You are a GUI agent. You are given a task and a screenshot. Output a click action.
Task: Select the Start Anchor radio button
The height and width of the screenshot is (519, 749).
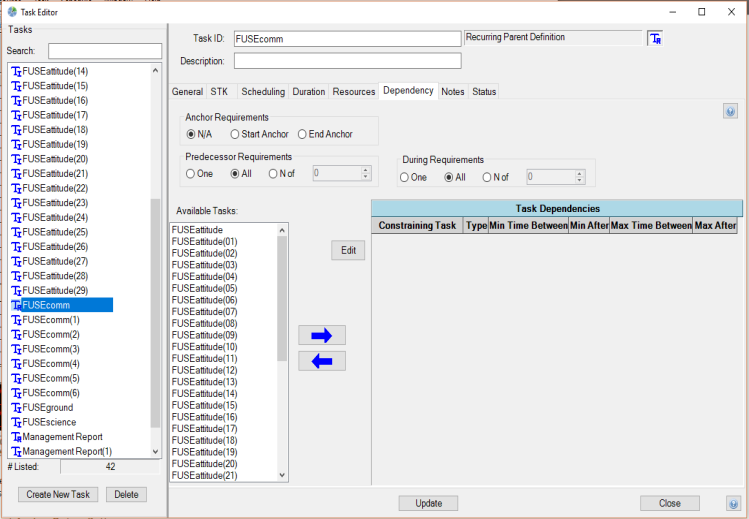click(x=235, y=134)
